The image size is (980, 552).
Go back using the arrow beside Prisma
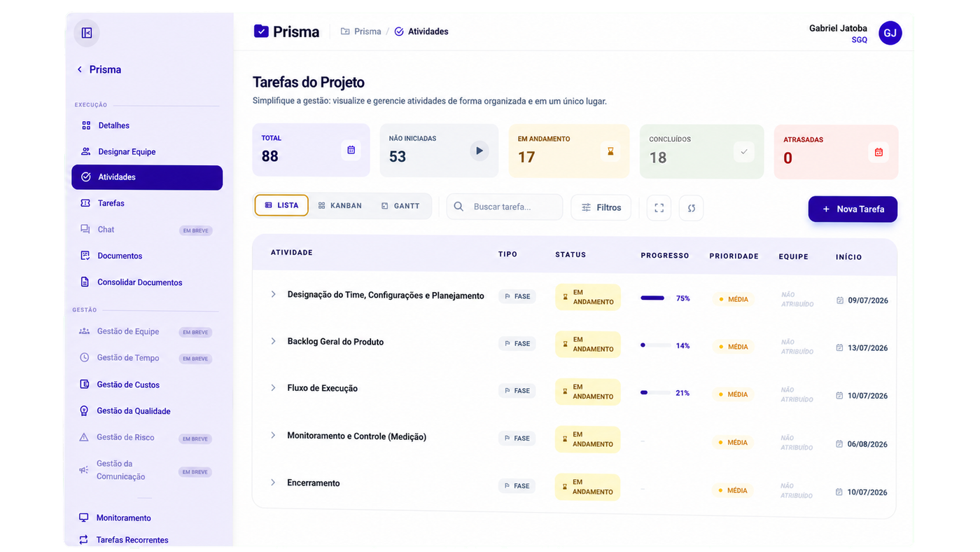80,69
